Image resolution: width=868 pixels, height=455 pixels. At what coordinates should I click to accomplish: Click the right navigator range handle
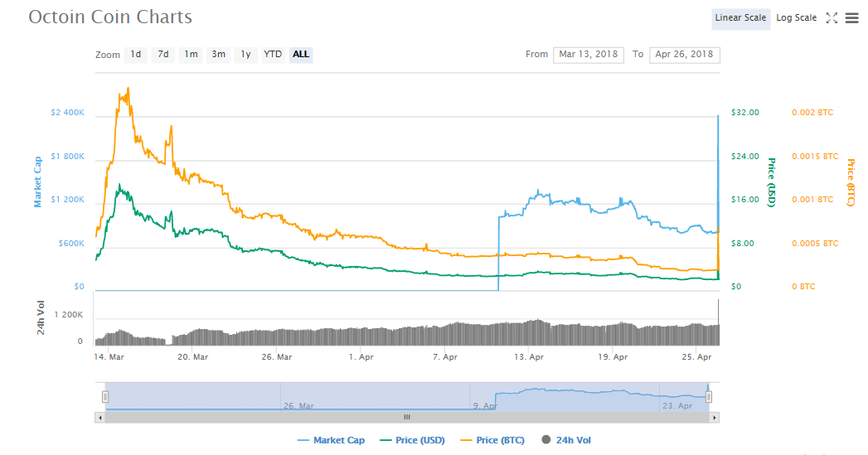click(709, 397)
